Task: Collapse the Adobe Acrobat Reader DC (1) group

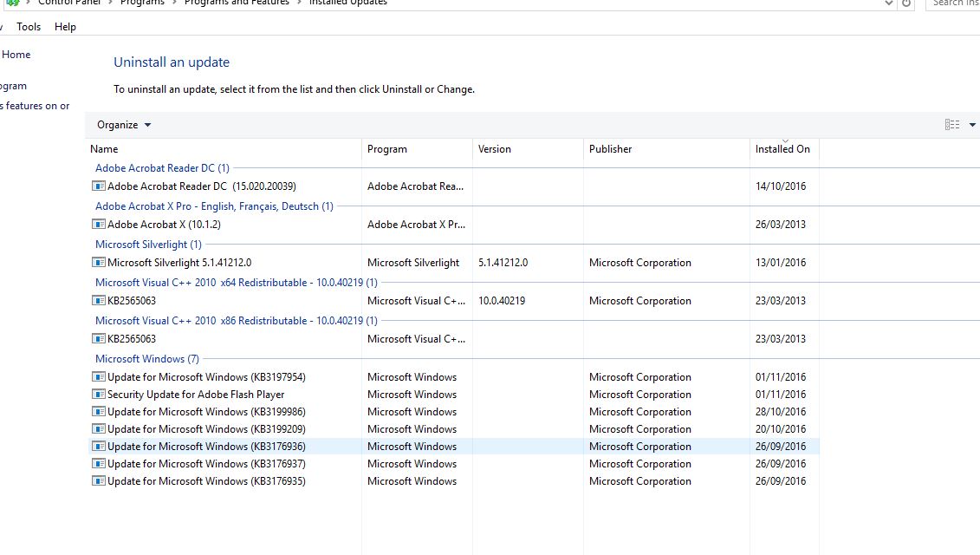Action: (162, 167)
